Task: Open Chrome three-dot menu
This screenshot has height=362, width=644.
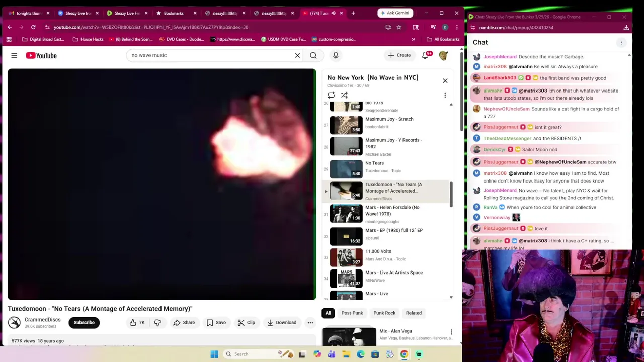Action: pyautogui.click(x=456, y=27)
